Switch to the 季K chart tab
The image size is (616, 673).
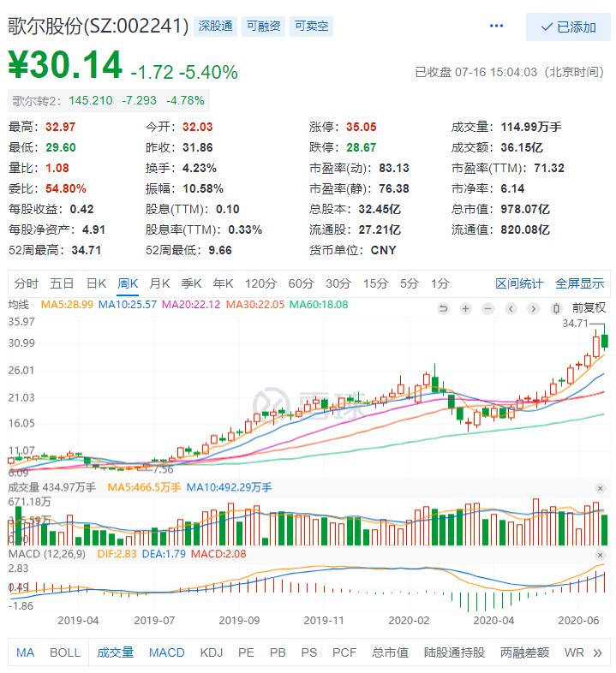tap(191, 283)
